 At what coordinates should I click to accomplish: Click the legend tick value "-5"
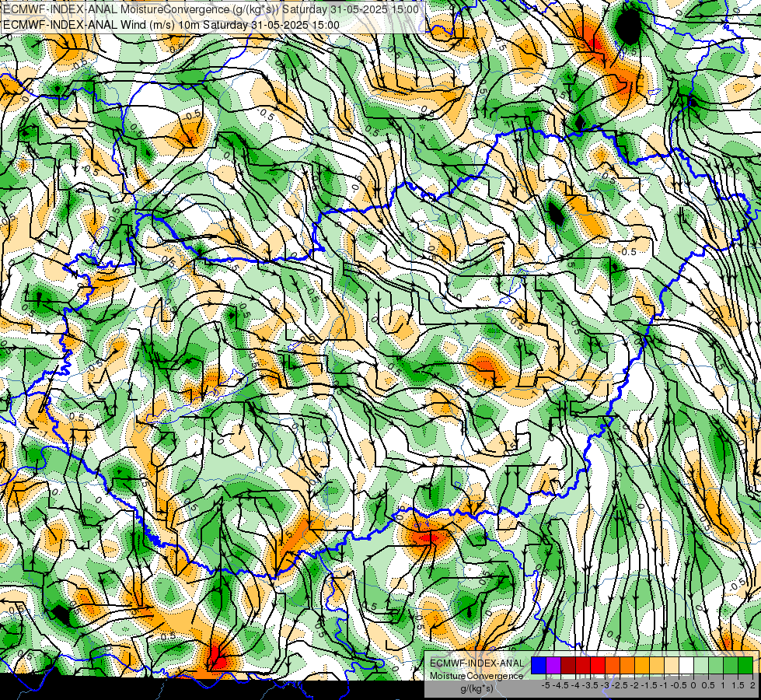click(546, 685)
